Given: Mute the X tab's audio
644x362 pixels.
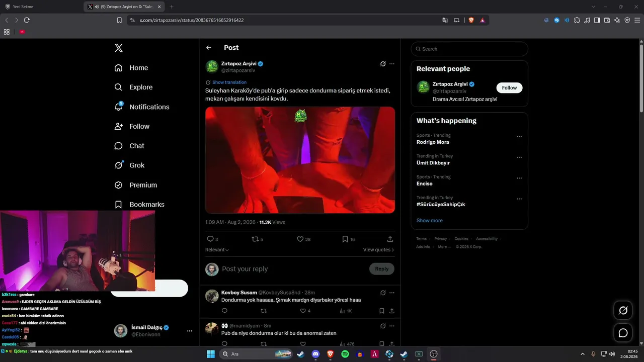Looking at the screenshot, I should (96, 7).
